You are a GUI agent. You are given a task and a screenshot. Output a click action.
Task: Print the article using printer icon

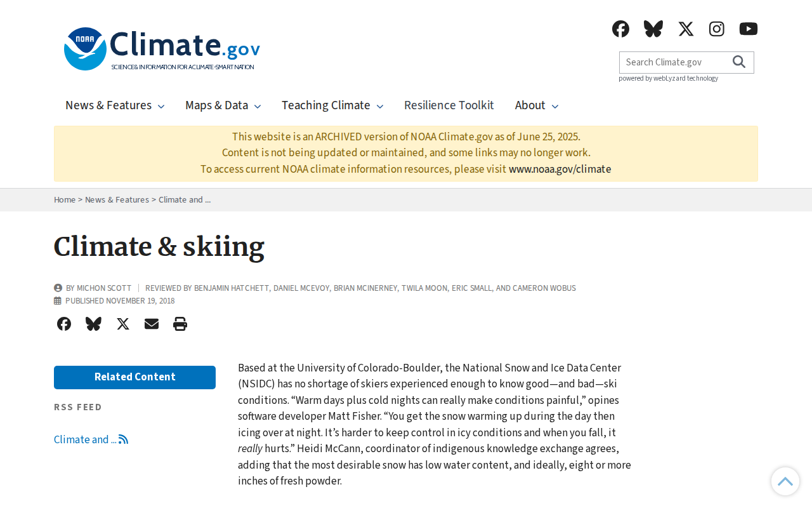coord(180,324)
